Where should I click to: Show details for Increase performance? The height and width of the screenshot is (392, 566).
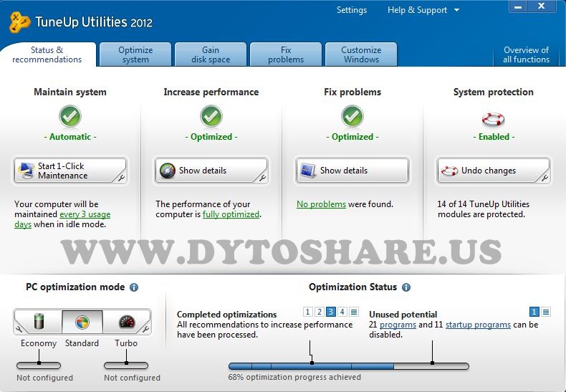[x=211, y=171]
